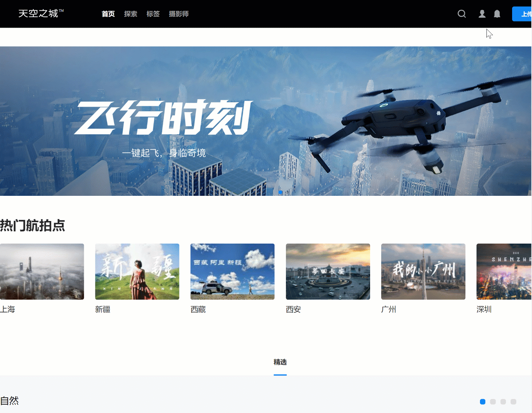Open the 标签 nav item
This screenshot has height=413, width=532.
(153, 14)
